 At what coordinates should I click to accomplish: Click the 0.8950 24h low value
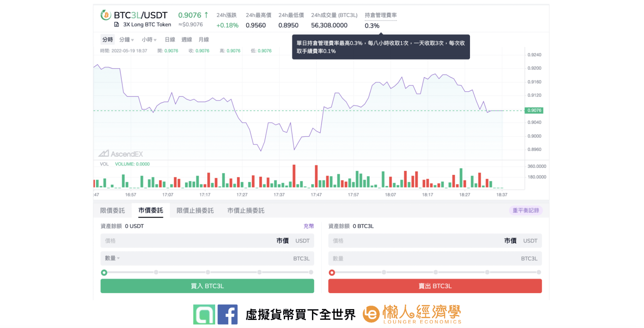pyautogui.click(x=288, y=25)
